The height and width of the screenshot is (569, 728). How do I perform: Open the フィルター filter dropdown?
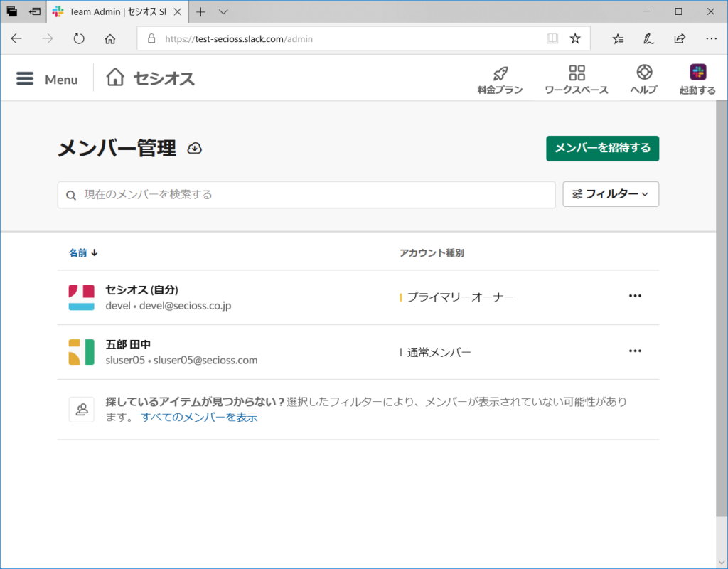pos(611,194)
